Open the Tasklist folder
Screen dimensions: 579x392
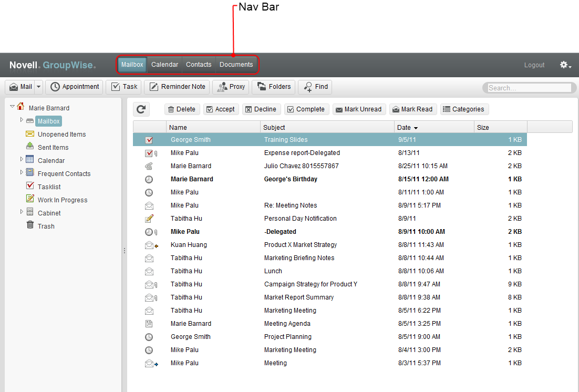point(49,187)
